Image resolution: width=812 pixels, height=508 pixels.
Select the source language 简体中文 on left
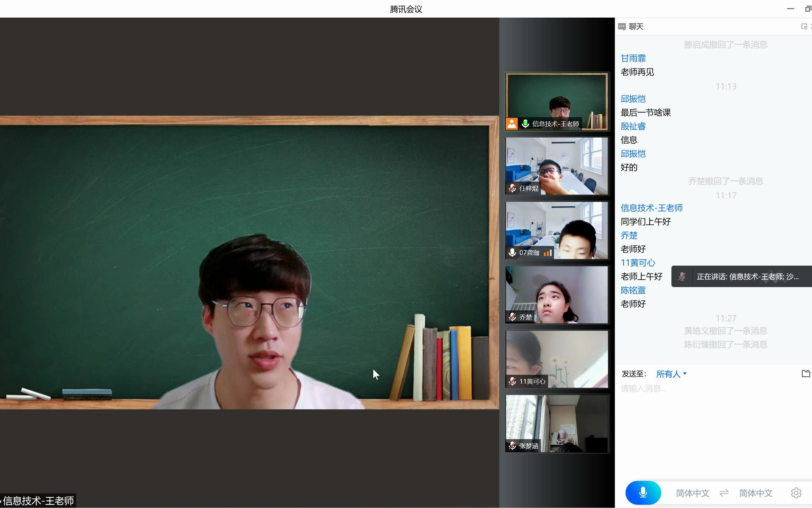pos(692,493)
